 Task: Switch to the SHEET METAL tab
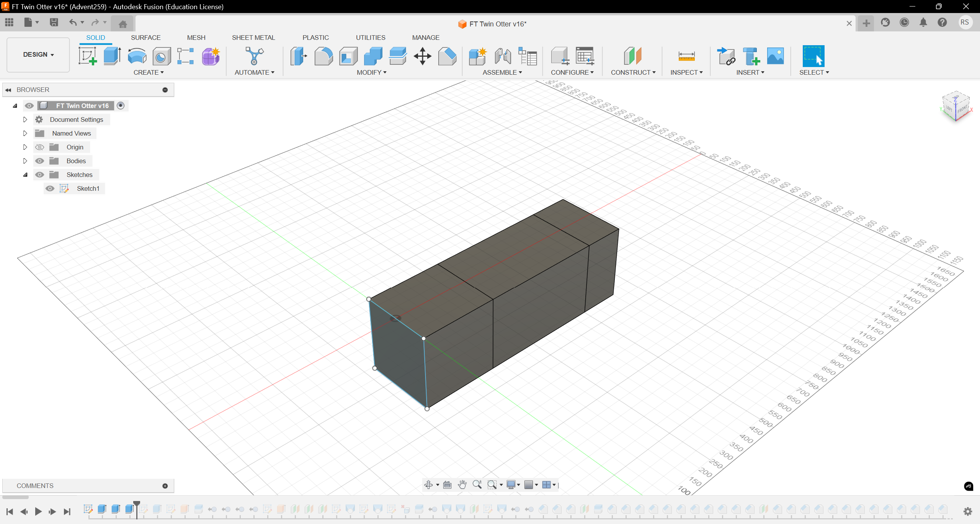253,38
